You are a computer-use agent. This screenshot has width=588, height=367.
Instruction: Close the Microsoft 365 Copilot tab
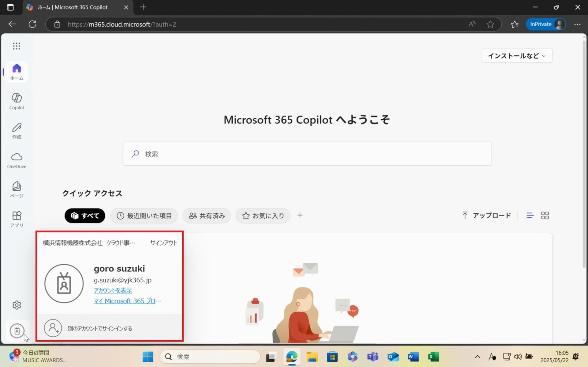pos(126,7)
